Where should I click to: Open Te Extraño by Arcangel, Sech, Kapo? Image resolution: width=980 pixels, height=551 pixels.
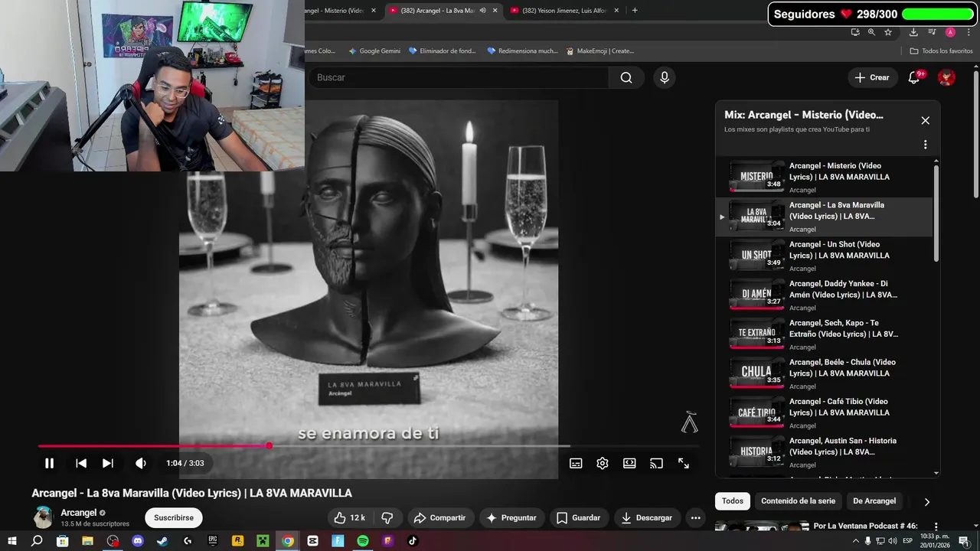(825, 334)
